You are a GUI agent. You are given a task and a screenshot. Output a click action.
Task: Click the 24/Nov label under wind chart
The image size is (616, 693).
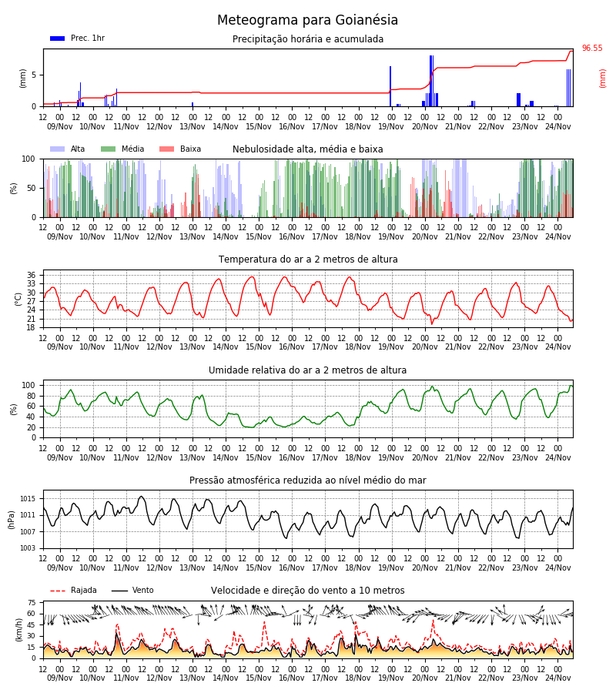pos(558,678)
